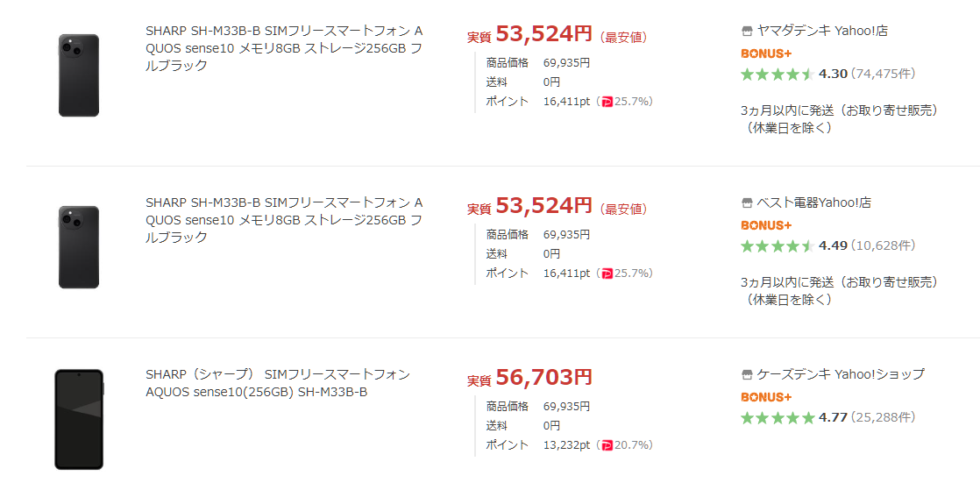The height and width of the screenshot is (490, 980).
Task: Click the phone thumbnail in ヤマダデンキ listing
Action: pos(78,75)
